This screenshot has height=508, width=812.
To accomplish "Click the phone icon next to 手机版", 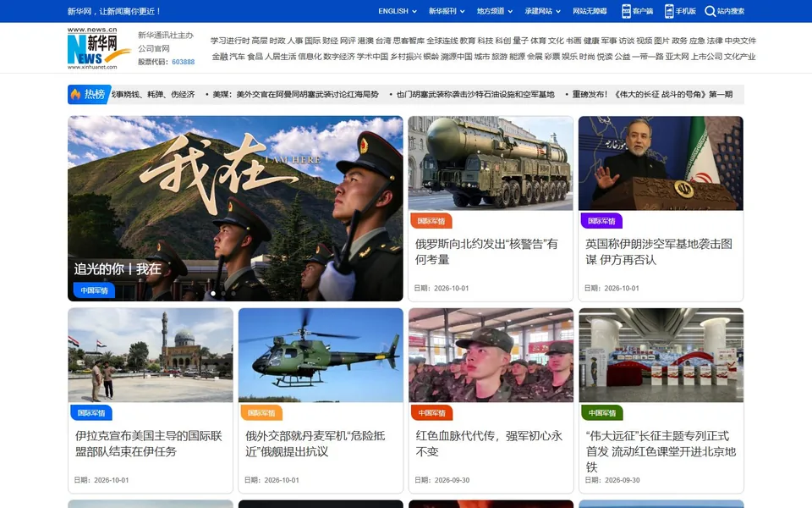I will point(669,11).
